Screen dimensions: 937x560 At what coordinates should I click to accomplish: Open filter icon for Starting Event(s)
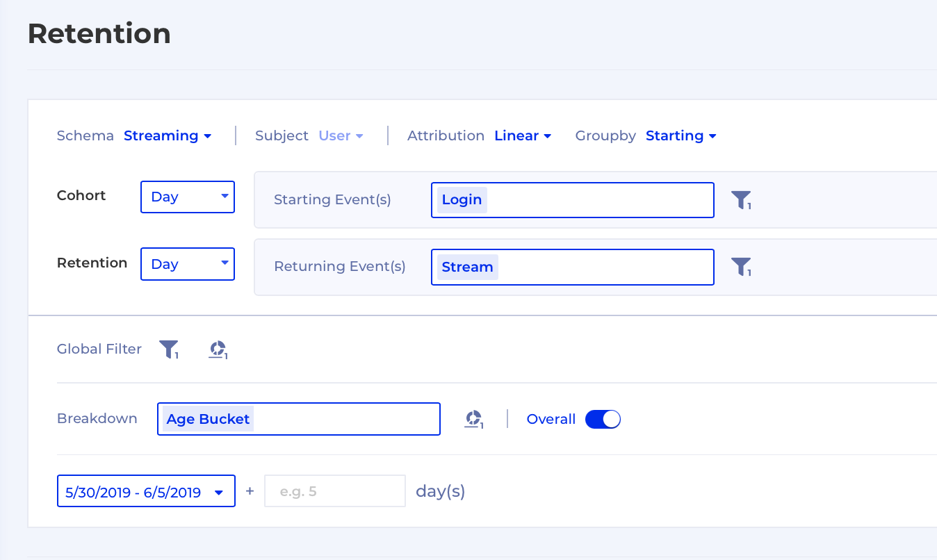(741, 201)
